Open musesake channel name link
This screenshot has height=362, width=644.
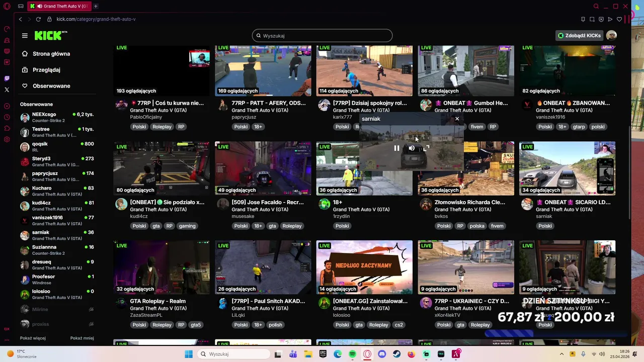[x=243, y=216]
